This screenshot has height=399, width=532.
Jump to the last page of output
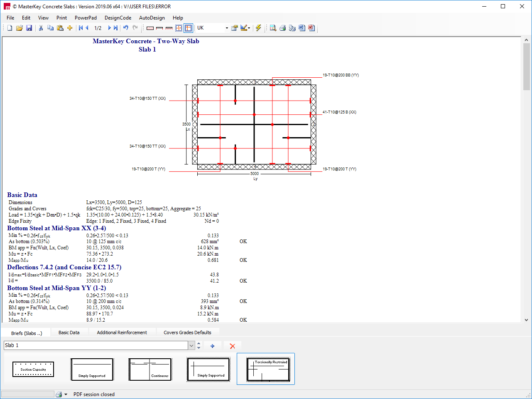click(x=115, y=28)
